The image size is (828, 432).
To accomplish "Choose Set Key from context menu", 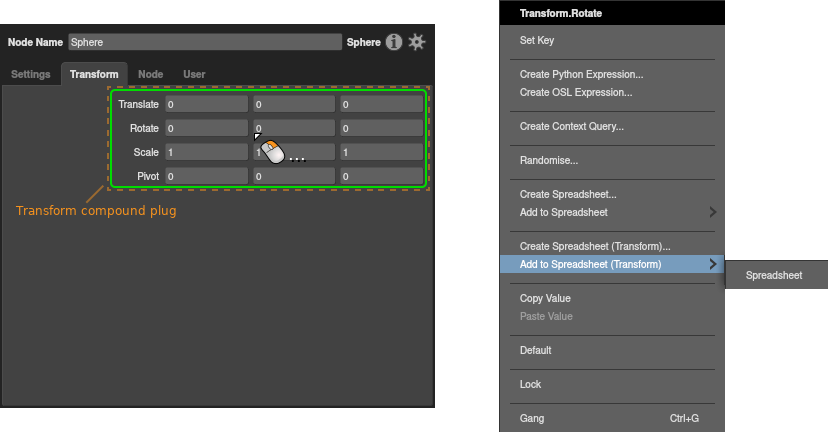I will 537,41.
